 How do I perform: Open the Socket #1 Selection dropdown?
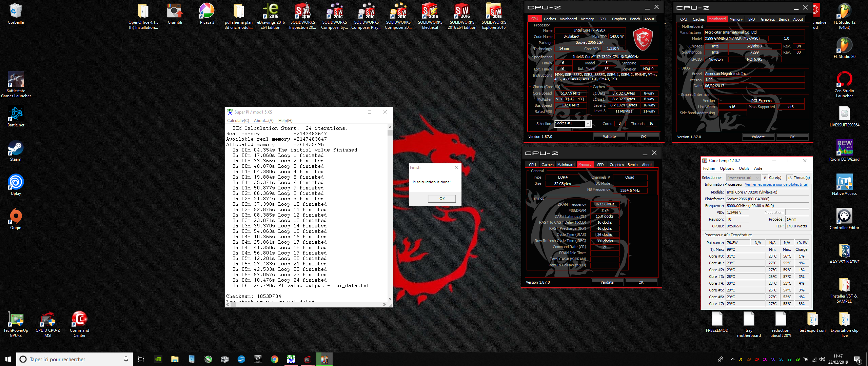point(588,124)
